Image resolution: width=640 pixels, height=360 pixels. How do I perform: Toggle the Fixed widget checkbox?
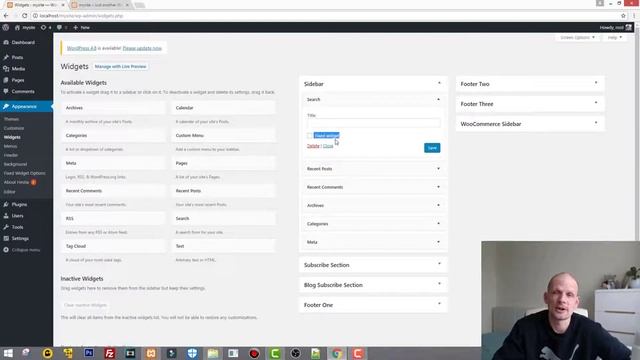coord(310,136)
